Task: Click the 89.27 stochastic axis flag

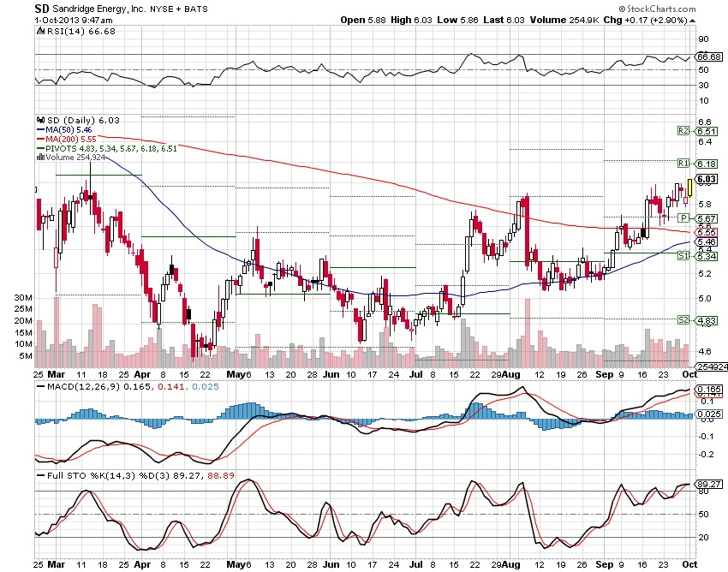Action: tap(709, 485)
